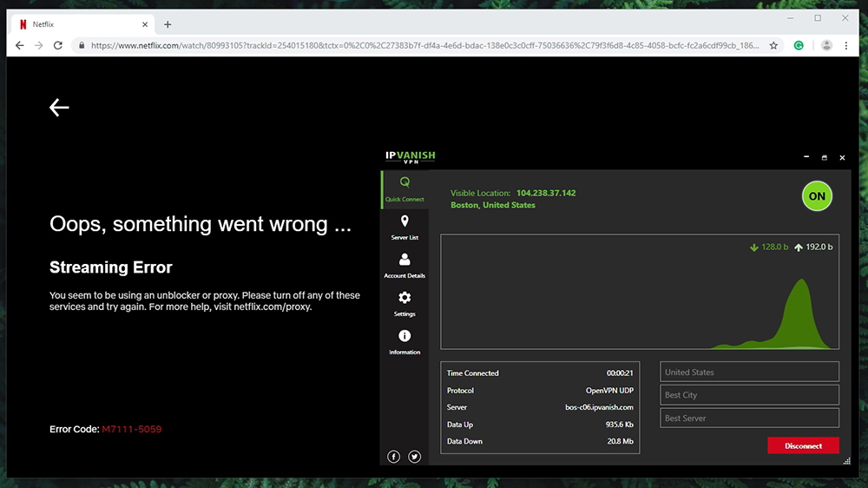Open IPVanish Twitter link icon

click(x=415, y=457)
